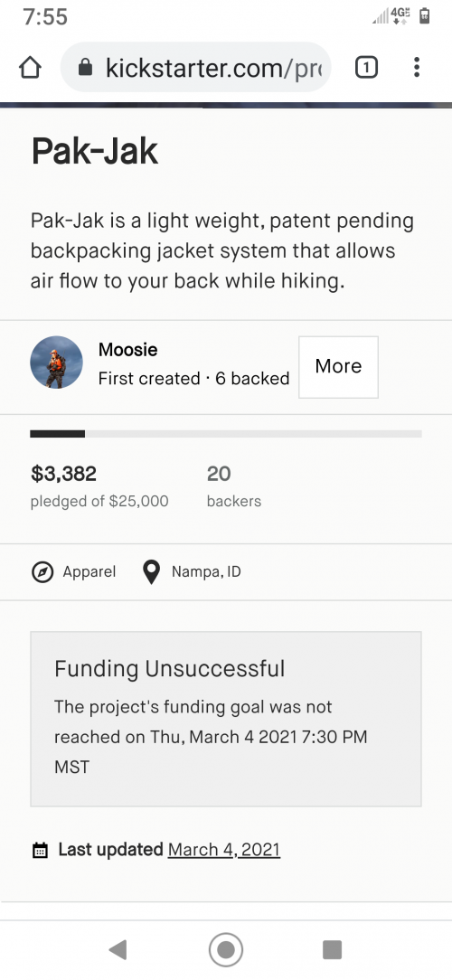The width and height of the screenshot is (452, 980).
Task: Select the kickstarter.com address bar
Action: coord(195,68)
